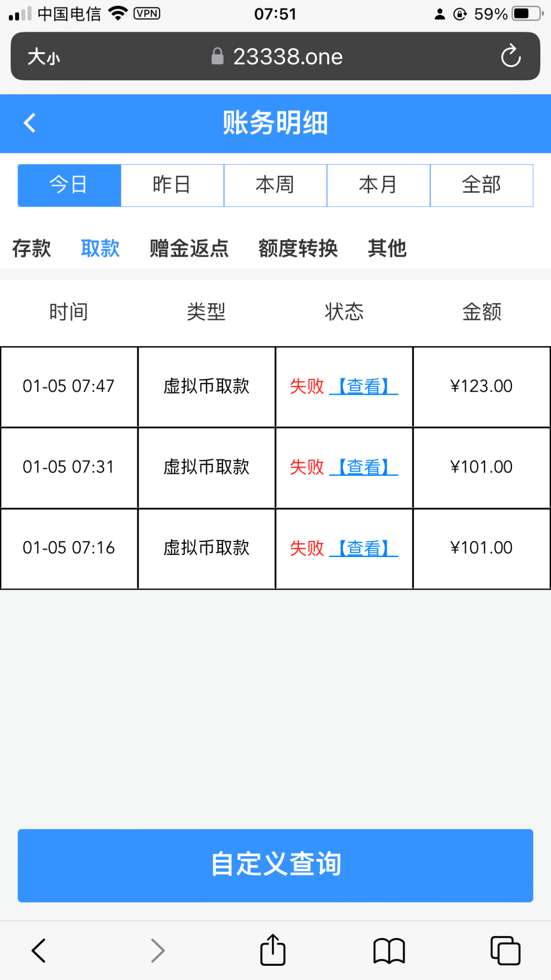
Task: Tap the back arrow in blue header
Action: (x=30, y=123)
